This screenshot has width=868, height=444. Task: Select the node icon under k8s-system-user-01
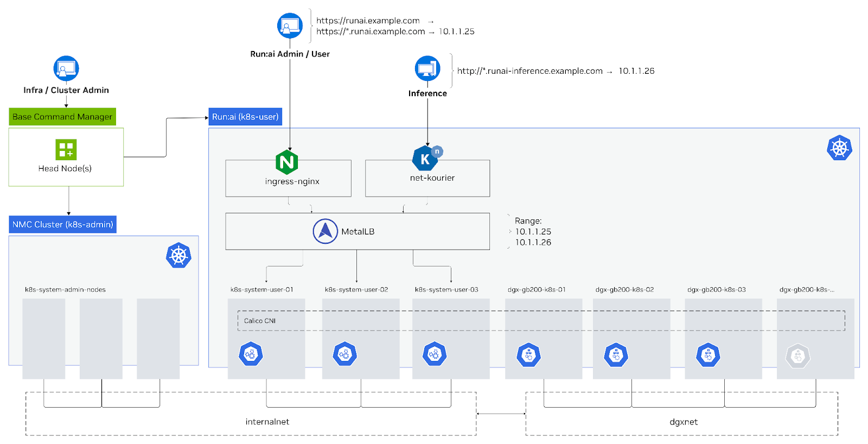point(251,354)
